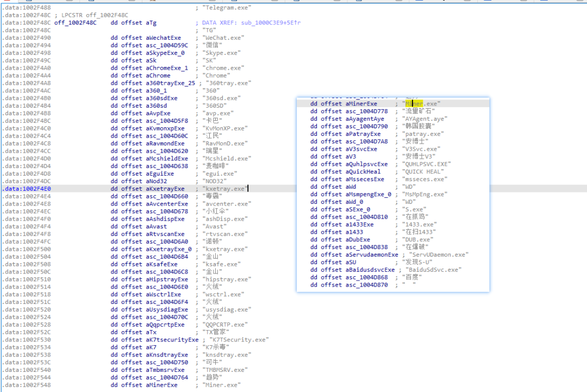
Task: Select asc_1004D870 on the popup's last line
Action: (x=366, y=285)
